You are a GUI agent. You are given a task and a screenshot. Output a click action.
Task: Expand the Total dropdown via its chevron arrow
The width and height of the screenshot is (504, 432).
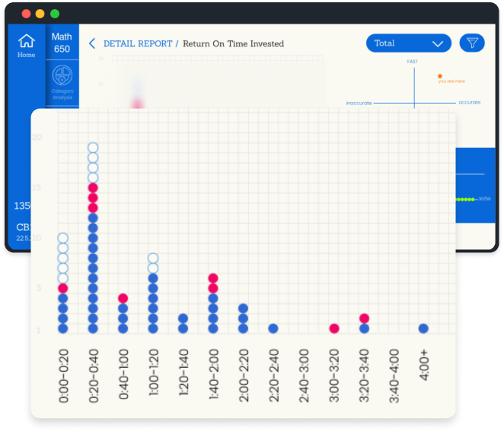438,43
